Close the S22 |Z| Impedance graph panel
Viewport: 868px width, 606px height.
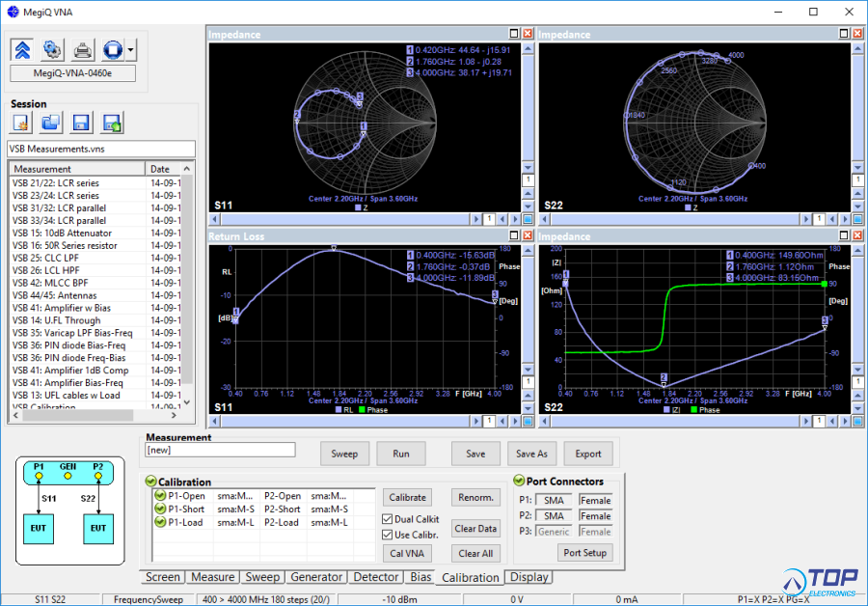(x=857, y=235)
